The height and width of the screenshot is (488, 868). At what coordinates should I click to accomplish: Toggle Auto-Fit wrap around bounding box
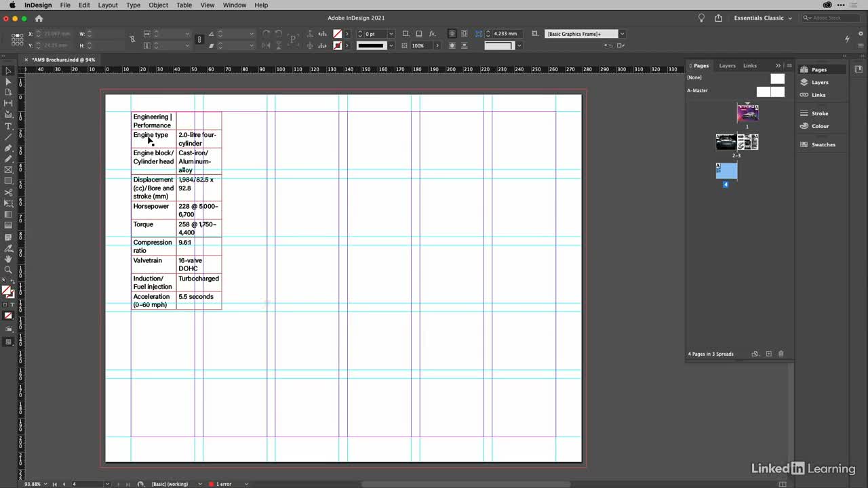[465, 34]
